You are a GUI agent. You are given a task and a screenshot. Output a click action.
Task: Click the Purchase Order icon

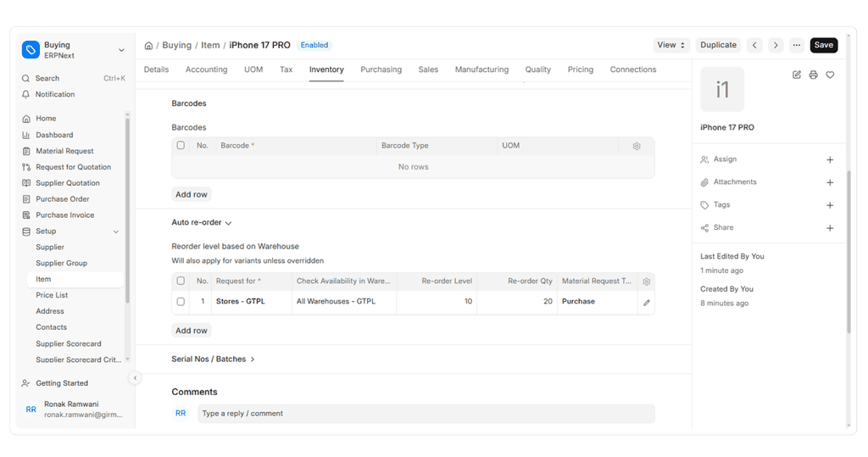[26, 199]
